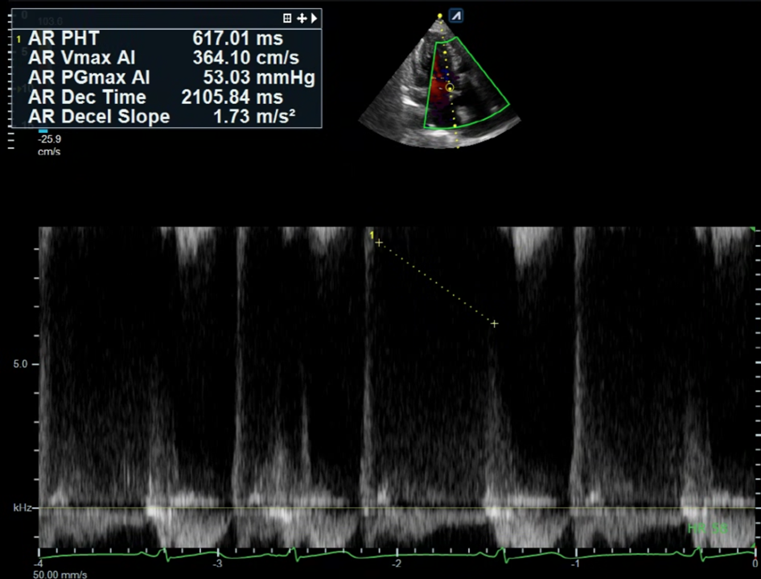The width and height of the screenshot is (761, 579).
Task: Select the upper caliper cross labeled 1
Action: coord(379,243)
